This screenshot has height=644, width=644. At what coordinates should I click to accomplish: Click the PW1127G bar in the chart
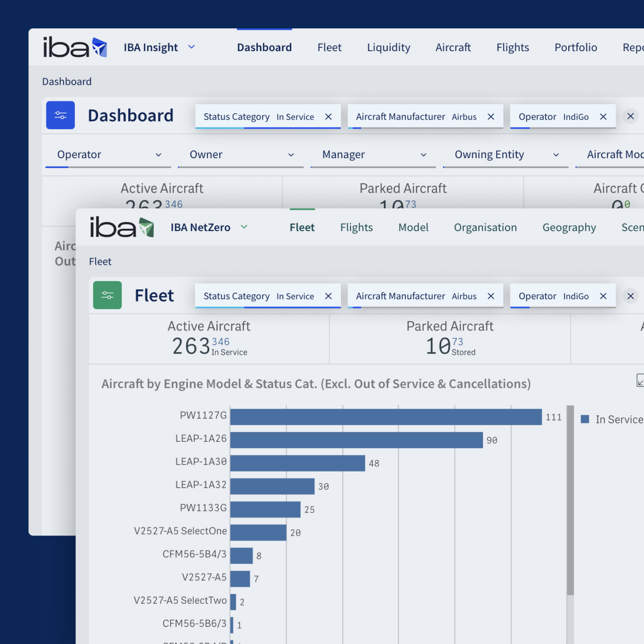point(384,417)
